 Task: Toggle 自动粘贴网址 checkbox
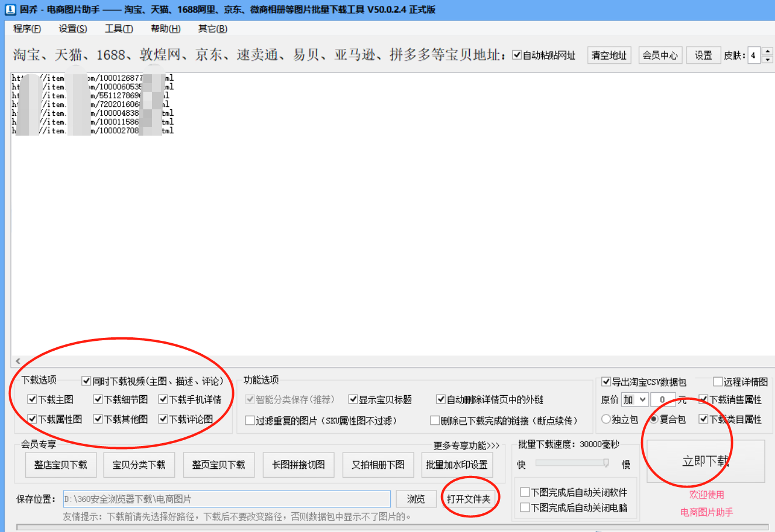point(517,55)
